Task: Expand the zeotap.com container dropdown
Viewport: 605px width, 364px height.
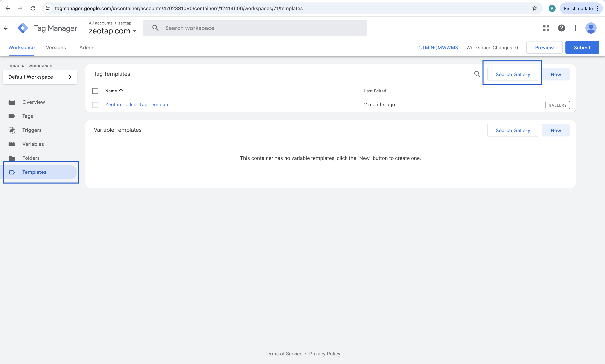Action: [134, 31]
